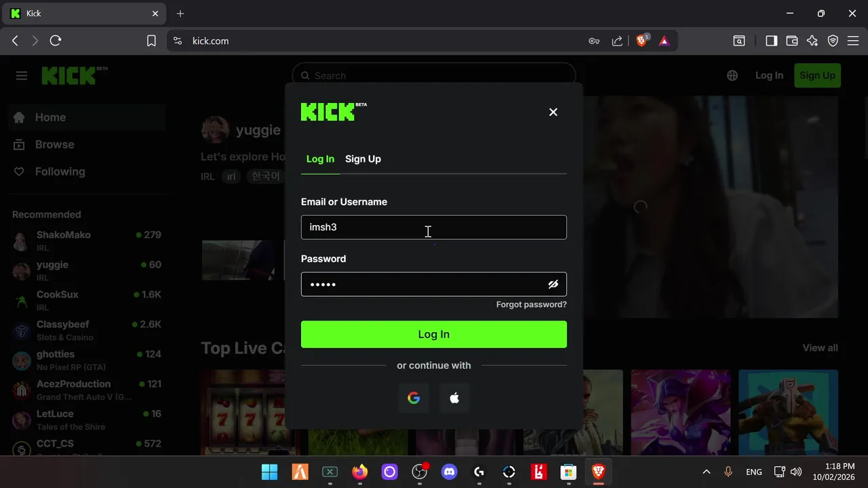This screenshot has width=868, height=488.
Task: Open Brave VPN icon
Action: coord(833,41)
